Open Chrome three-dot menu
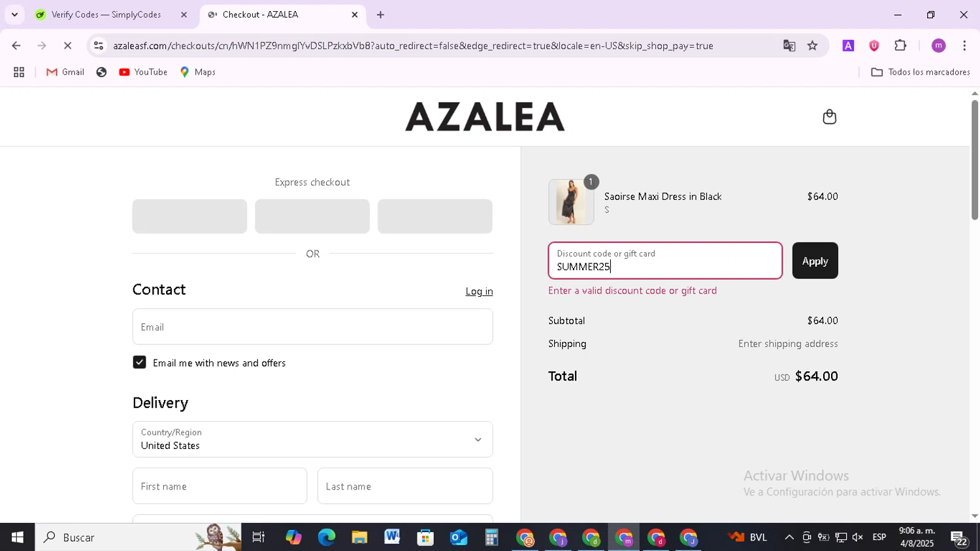The image size is (980, 551). [x=964, y=46]
